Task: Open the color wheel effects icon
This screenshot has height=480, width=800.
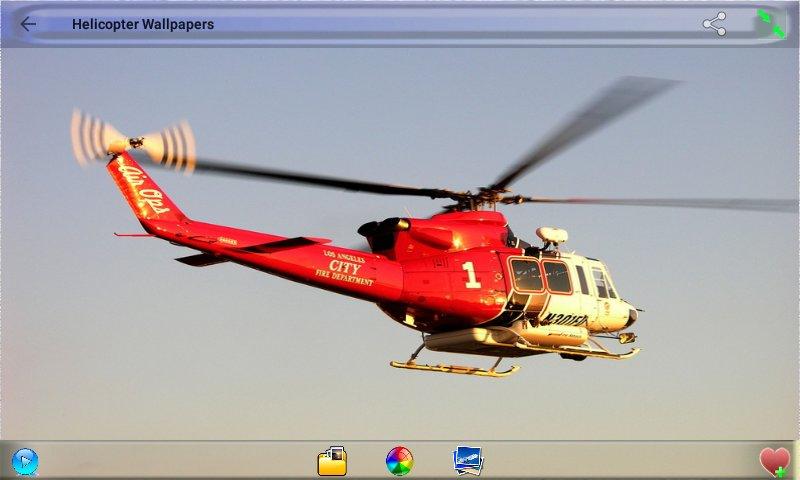Action: point(399,461)
